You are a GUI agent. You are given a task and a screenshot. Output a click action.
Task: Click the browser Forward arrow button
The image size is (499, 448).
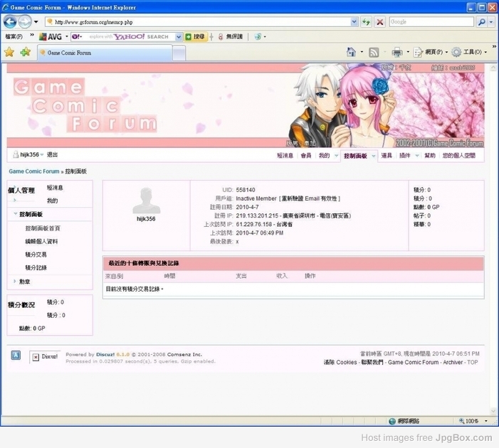(x=24, y=22)
